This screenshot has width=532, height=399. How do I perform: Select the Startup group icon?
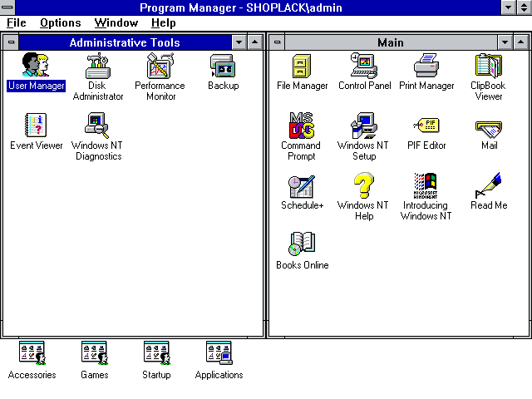[x=157, y=352]
